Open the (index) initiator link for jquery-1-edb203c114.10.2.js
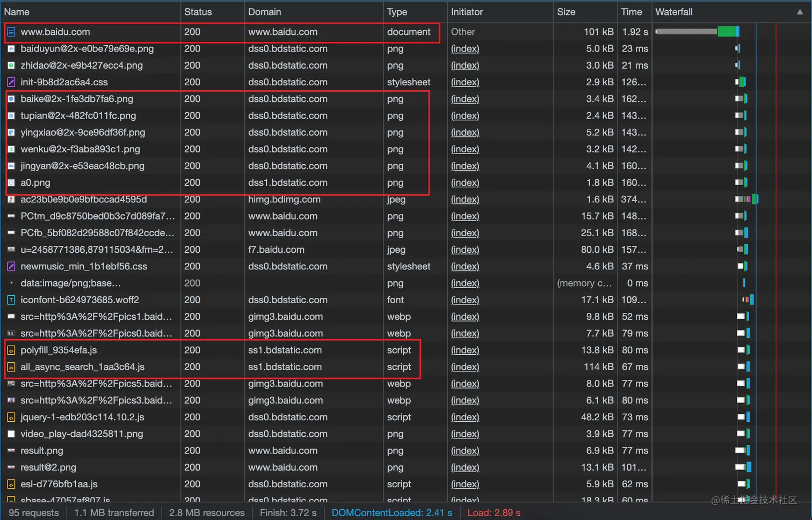The image size is (812, 520). click(465, 417)
